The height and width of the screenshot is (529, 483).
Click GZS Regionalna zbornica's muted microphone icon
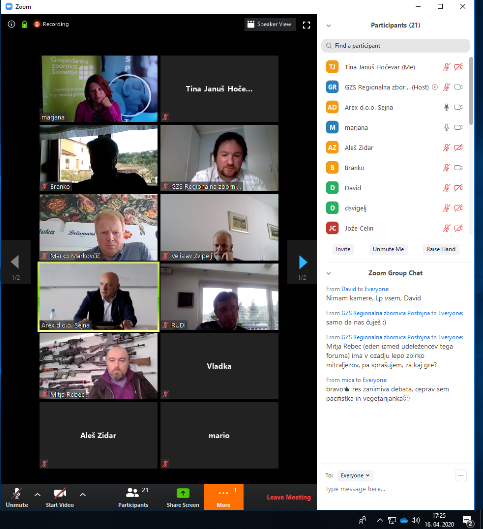(446, 87)
